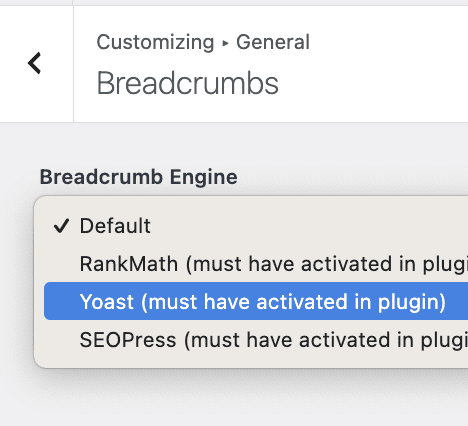Click the Breadcrumb Engine field label
This screenshot has height=426, width=468.
point(139,177)
